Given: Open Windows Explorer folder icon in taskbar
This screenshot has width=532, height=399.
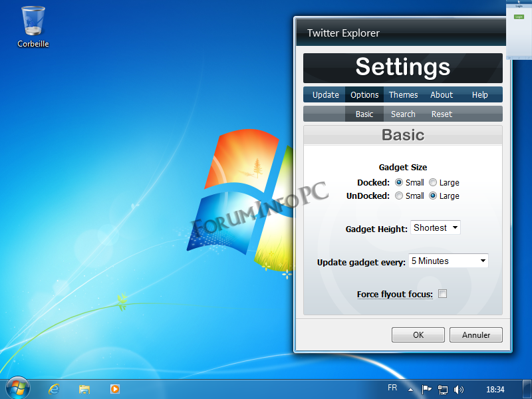Looking at the screenshot, I should click(84, 389).
